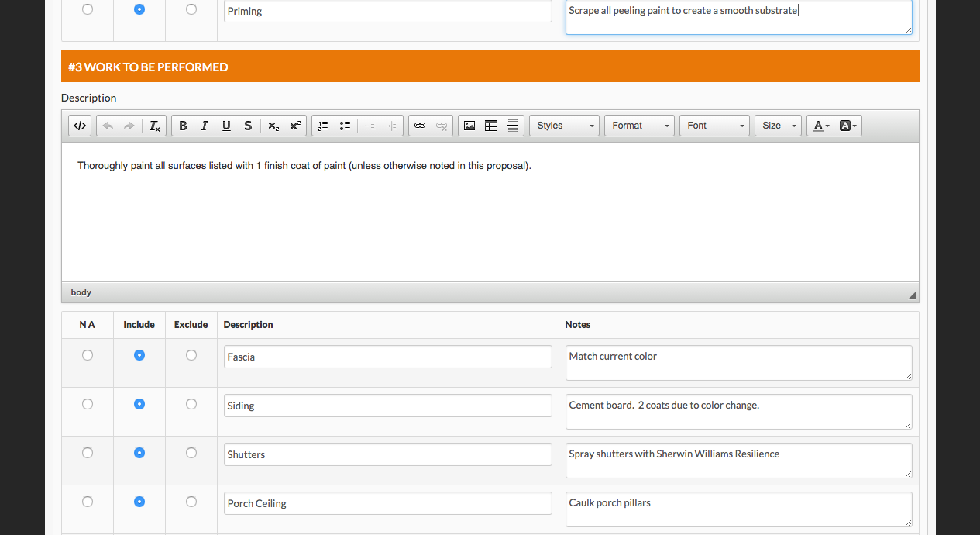The height and width of the screenshot is (535, 980).
Task: Select Include for the Fascia row
Action: [x=139, y=355]
